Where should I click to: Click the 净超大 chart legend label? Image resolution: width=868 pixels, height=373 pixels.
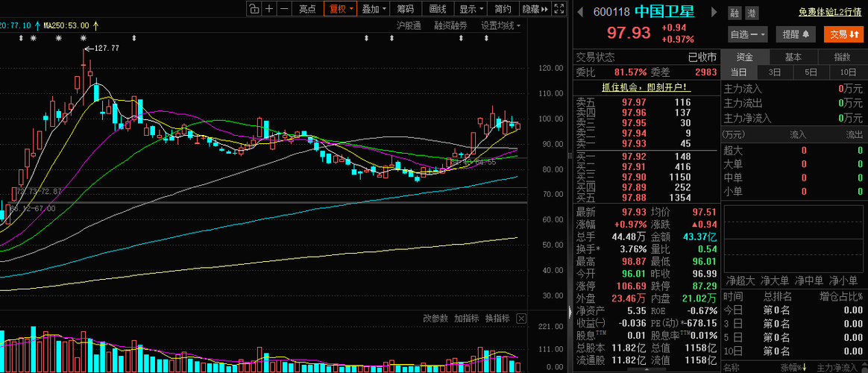[740, 280]
